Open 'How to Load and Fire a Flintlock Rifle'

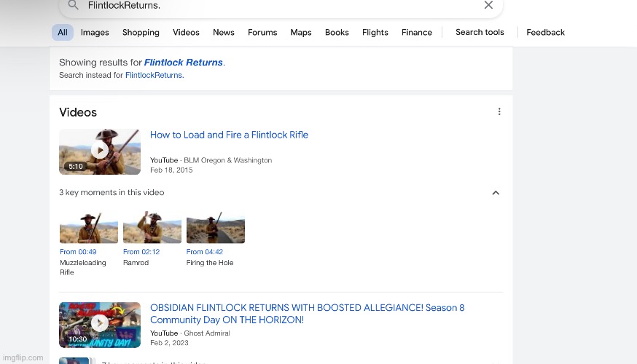click(x=229, y=135)
